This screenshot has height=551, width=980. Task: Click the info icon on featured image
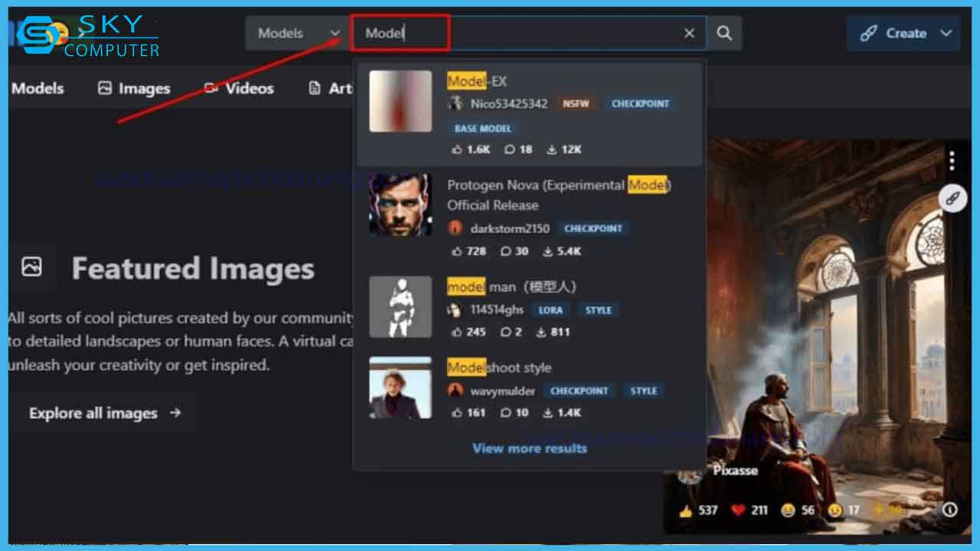950,510
